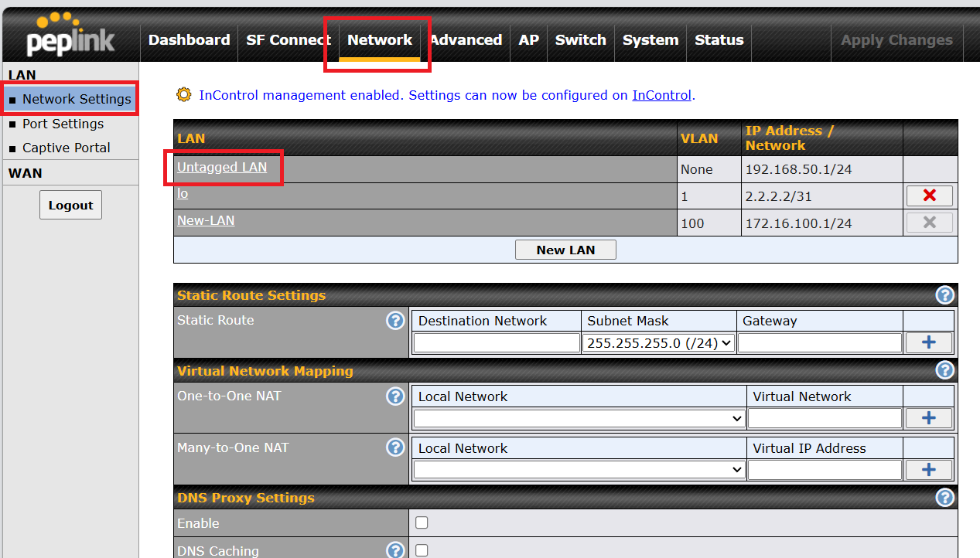
Task: Switch to the Dashboard tab
Action: coord(189,40)
